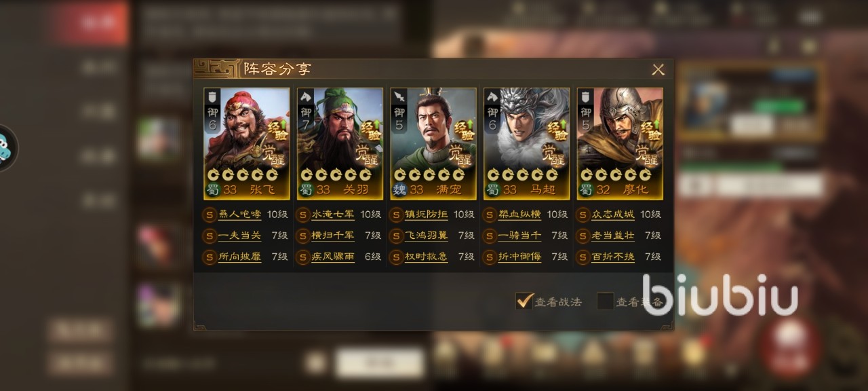Click the cavalry troop icon on 关羽's card
Image resolution: width=868 pixels, height=391 pixels.
click(305, 96)
